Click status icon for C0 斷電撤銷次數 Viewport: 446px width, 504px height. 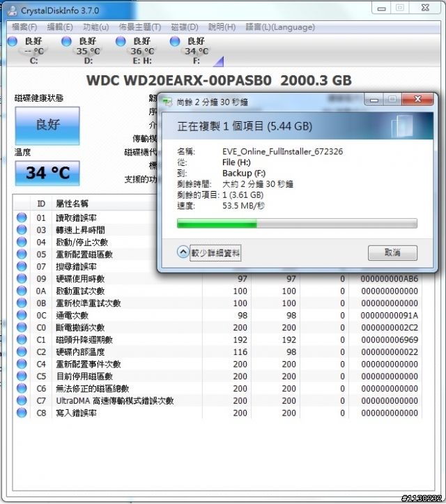pos(22,328)
